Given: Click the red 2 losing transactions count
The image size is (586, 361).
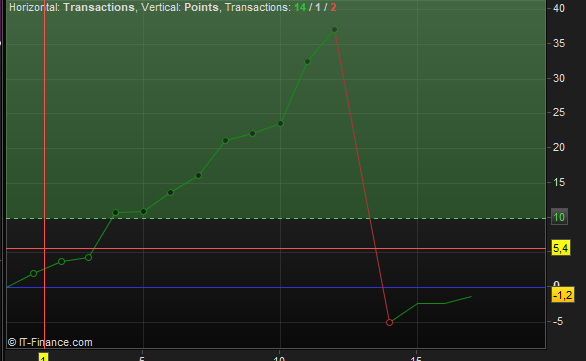Looking at the screenshot, I should point(333,7).
